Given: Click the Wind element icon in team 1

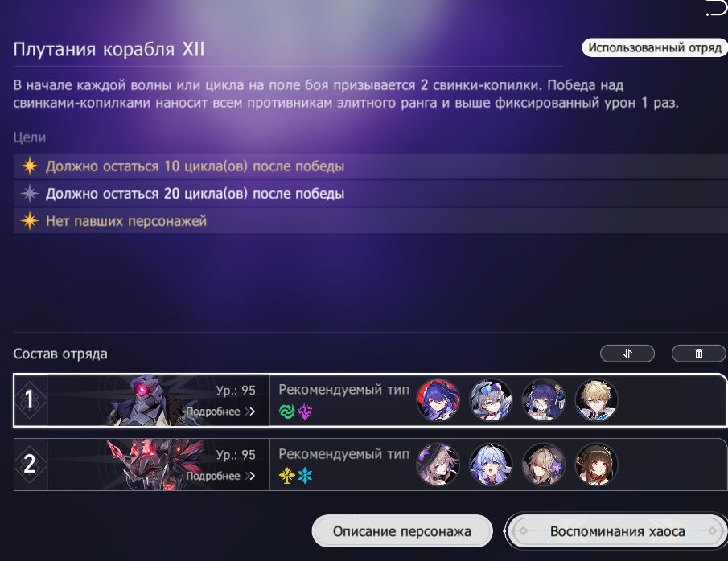Looking at the screenshot, I should point(287,412).
